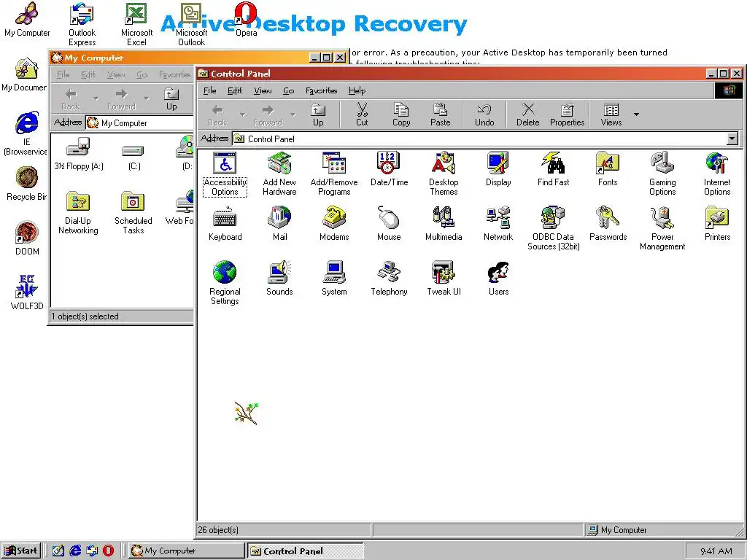The height and width of the screenshot is (560, 747).
Task: Open the System properties icon
Action: (x=334, y=279)
